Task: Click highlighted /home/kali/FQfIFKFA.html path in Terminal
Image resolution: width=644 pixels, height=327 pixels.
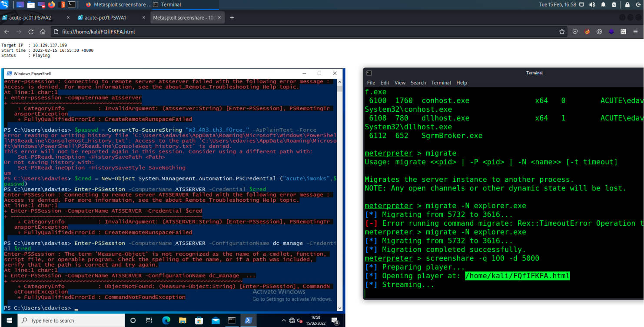Action: click(517, 276)
